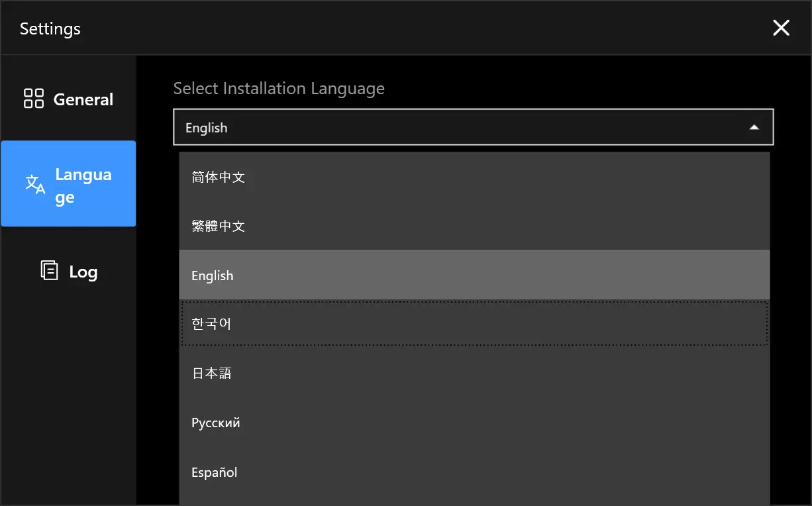Click the General grid icon in sidebar
The width and height of the screenshot is (812, 506).
[33, 99]
